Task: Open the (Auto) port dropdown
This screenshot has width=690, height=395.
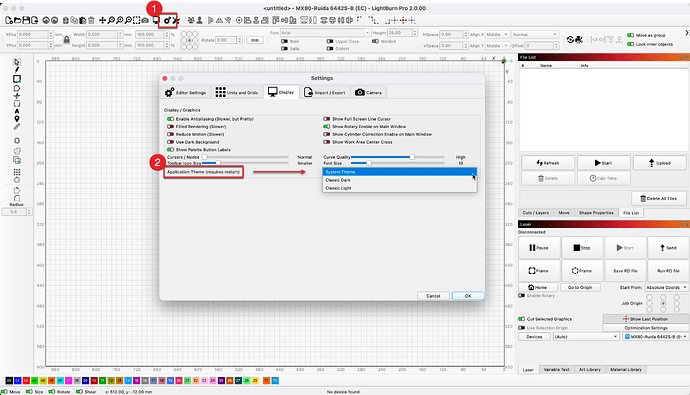Action: [586, 336]
